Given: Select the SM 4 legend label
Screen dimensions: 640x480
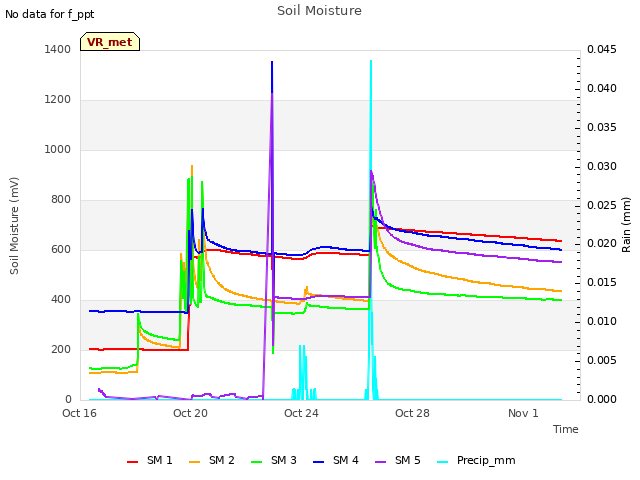Looking at the screenshot, I should click(346, 460).
